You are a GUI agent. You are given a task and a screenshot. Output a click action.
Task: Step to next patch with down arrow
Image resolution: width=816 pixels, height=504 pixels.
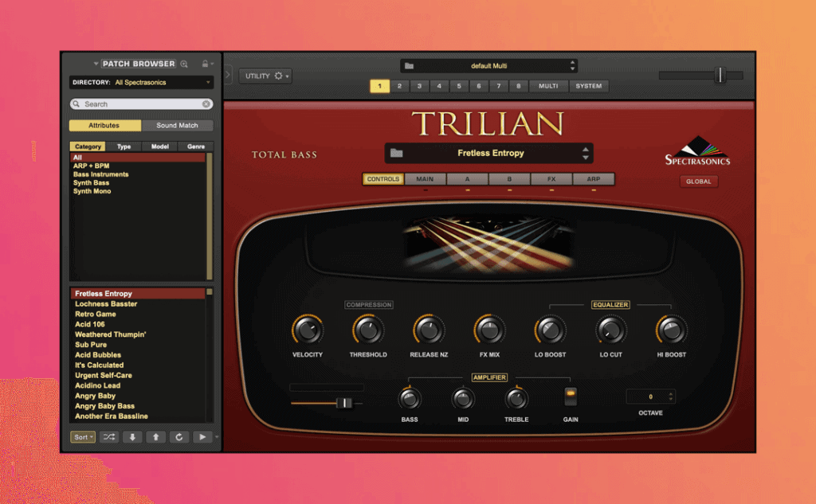(132, 437)
